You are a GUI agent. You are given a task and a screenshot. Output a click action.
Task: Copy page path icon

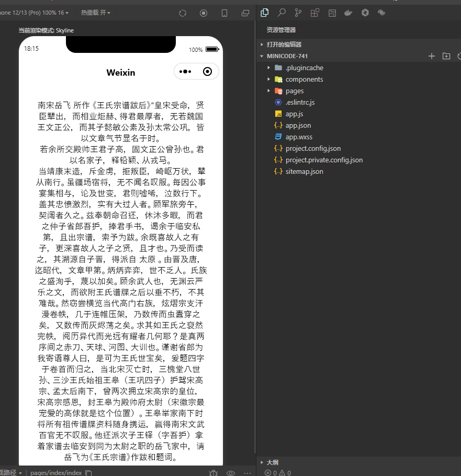[x=88, y=473]
